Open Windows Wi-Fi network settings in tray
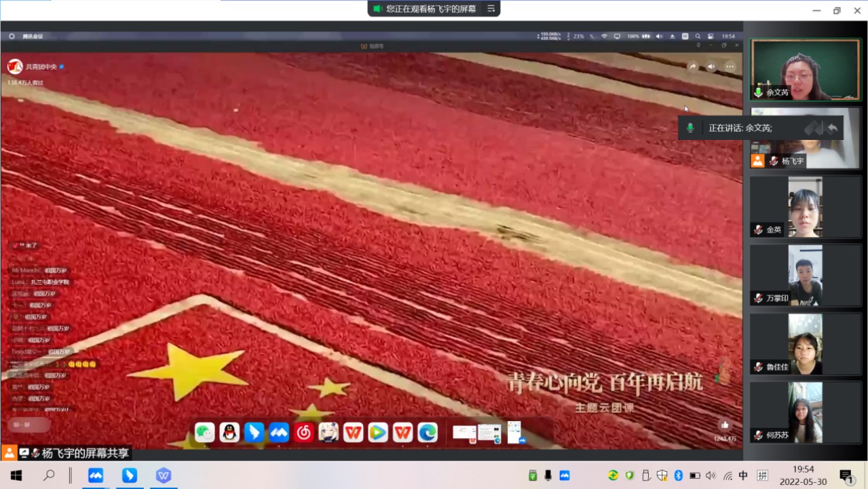Viewport: 868px width, 489px height. [728, 475]
